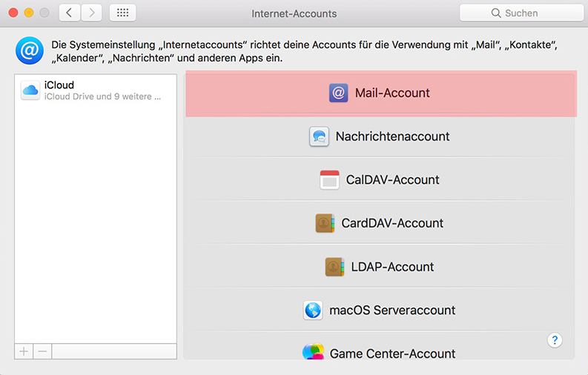Show all preferences via grid icon
The height and width of the screenshot is (375, 588).
(122, 13)
